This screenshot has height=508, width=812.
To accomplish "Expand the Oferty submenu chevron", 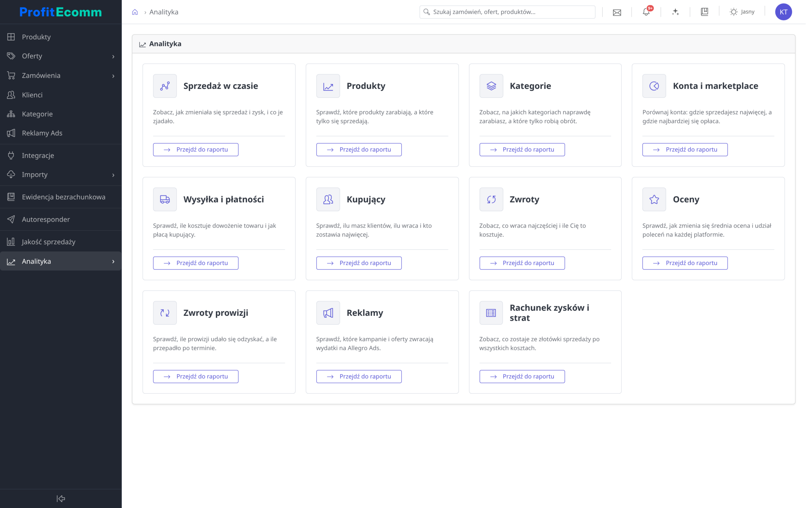I will [114, 57].
